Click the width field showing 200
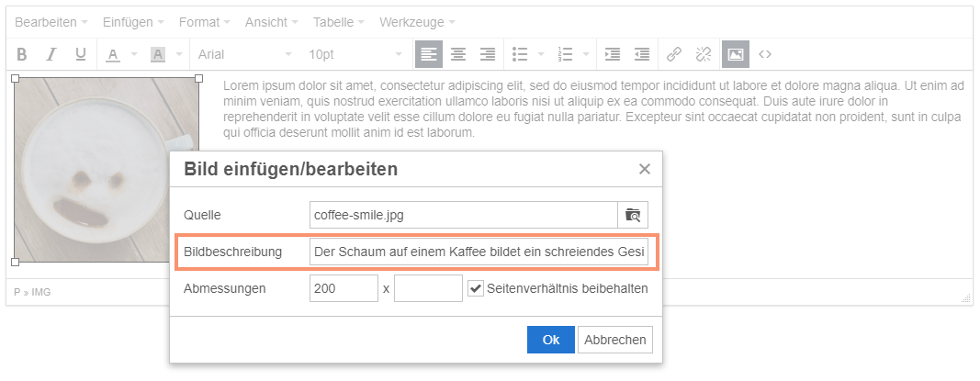 pos(344,288)
